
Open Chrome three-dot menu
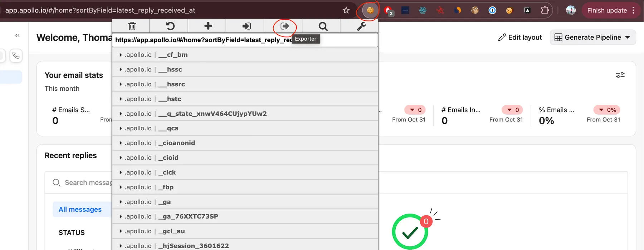(633, 10)
